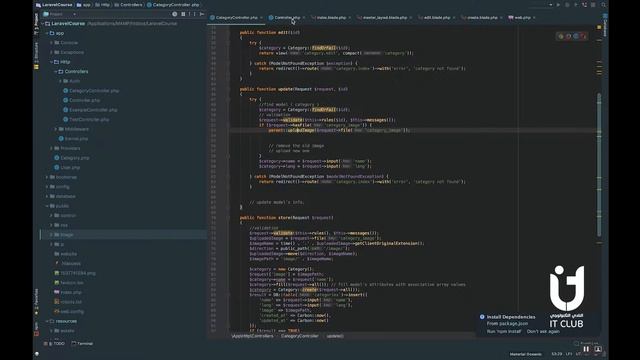Expand the database folder arrow
The width and height of the screenshot is (640, 360).
click(x=47, y=196)
